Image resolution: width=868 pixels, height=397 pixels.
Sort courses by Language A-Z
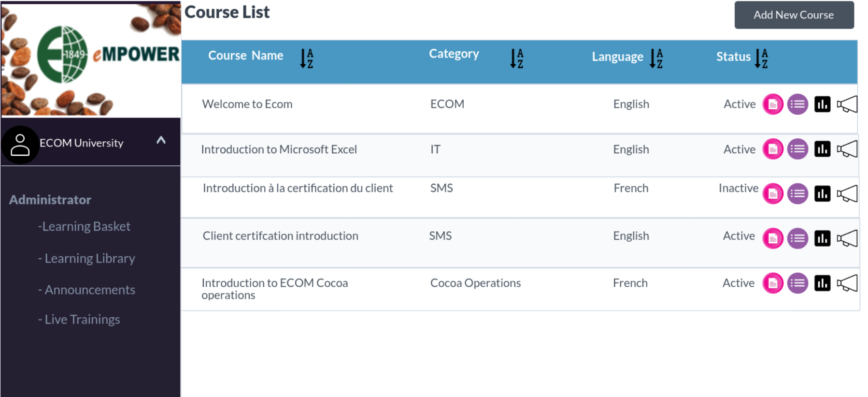[x=656, y=59]
